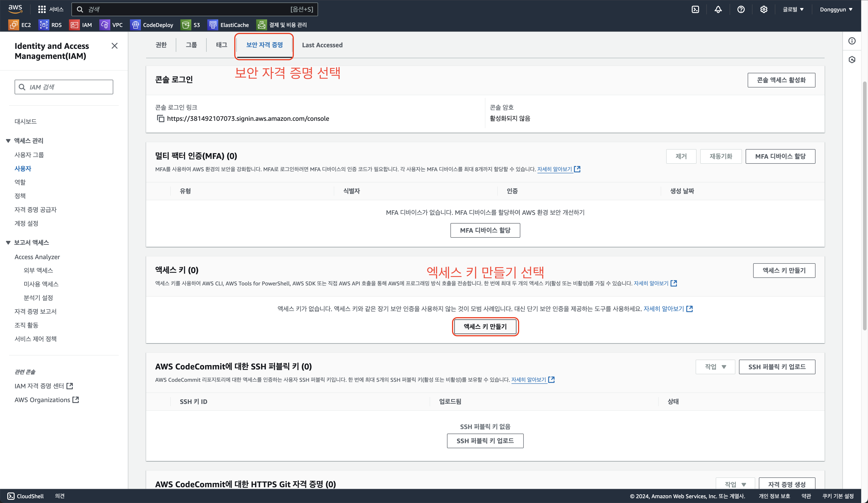
Task: Open the SSH key 작업 dropdown
Action: point(715,367)
